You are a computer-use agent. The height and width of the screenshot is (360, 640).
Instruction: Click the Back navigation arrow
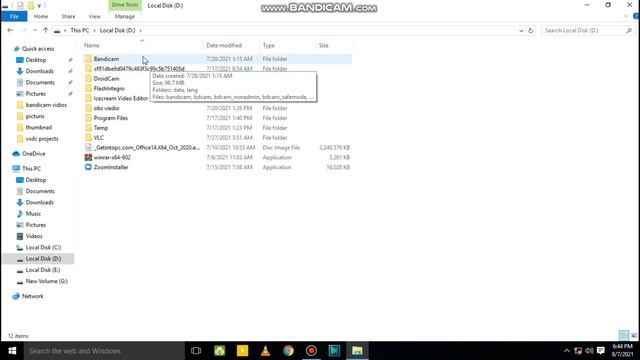point(10,30)
